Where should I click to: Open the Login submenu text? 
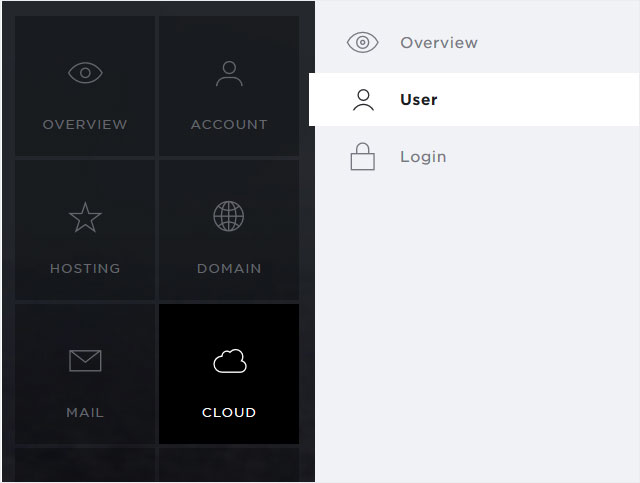click(x=423, y=157)
